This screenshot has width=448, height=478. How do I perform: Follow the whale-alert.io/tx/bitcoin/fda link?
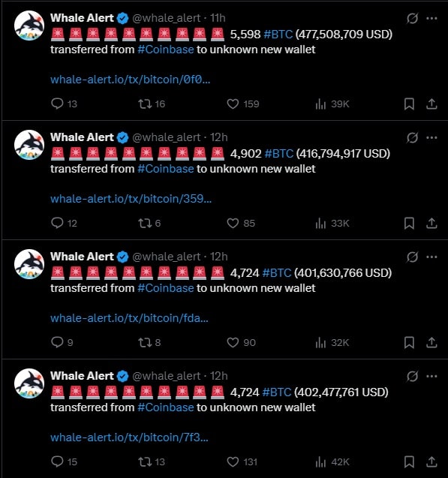(129, 318)
